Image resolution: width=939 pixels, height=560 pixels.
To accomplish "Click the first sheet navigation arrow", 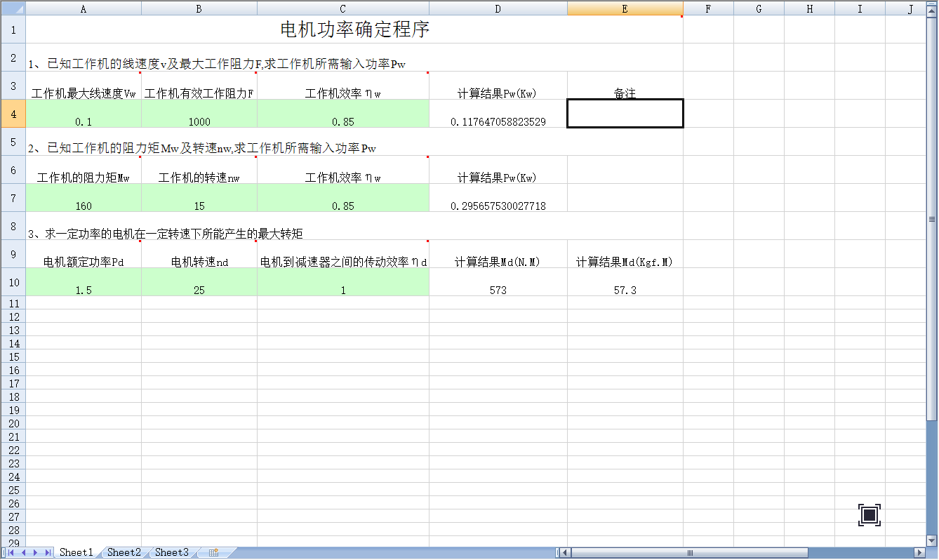I will point(12,553).
